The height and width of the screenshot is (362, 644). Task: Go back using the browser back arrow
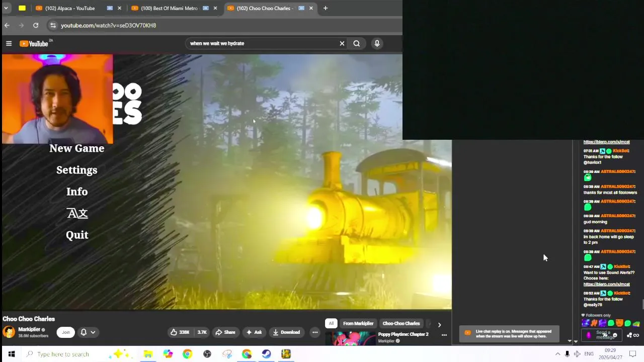coord(7,25)
